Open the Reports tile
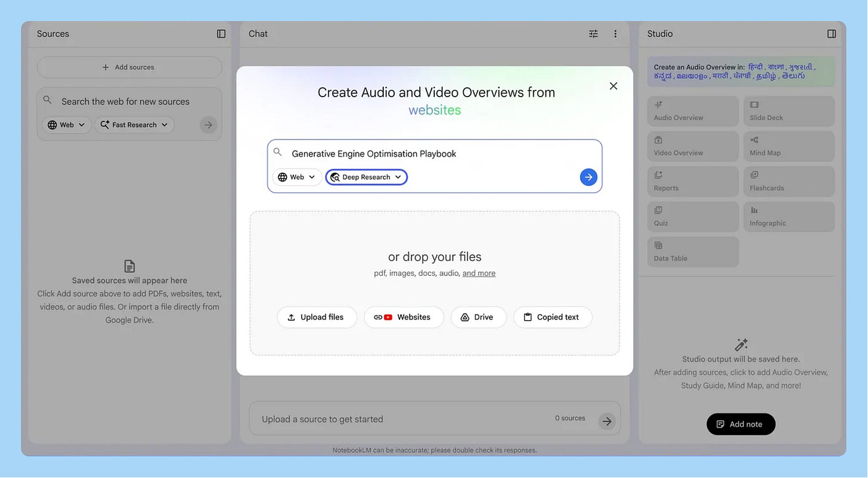 693,181
